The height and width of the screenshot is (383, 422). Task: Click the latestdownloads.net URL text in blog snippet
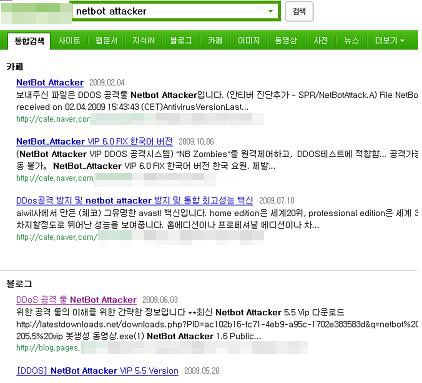(217, 324)
